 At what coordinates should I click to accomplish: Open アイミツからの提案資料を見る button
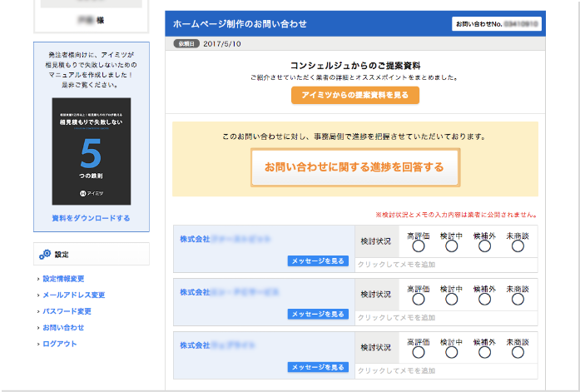[355, 95]
